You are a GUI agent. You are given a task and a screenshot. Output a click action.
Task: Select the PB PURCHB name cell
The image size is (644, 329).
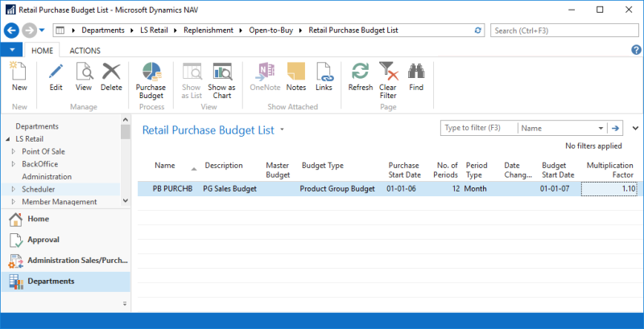[x=172, y=189]
